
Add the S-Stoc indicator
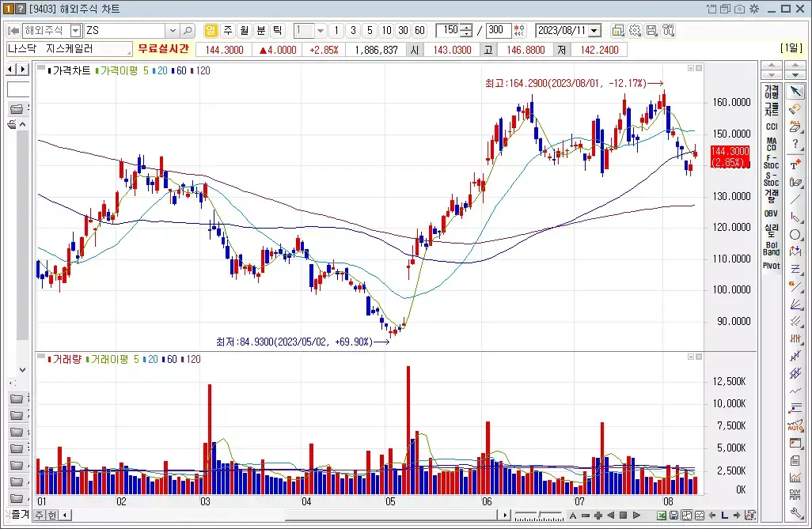click(771, 179)
